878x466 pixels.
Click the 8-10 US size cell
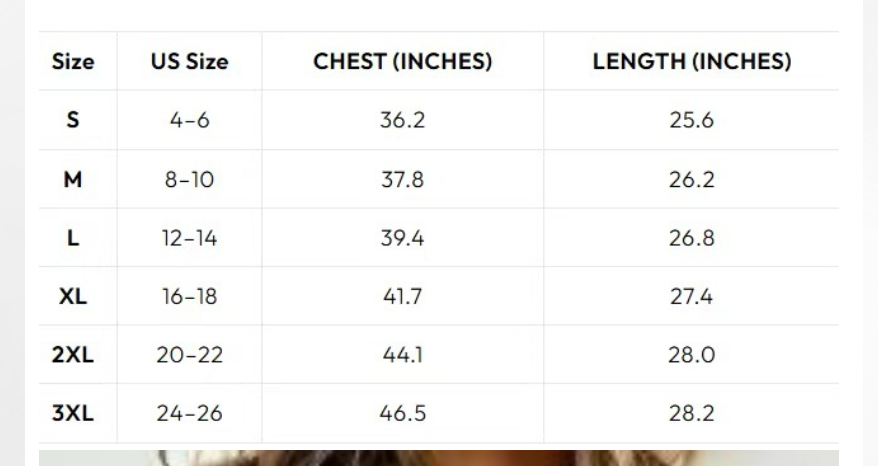tap(189, 179)
